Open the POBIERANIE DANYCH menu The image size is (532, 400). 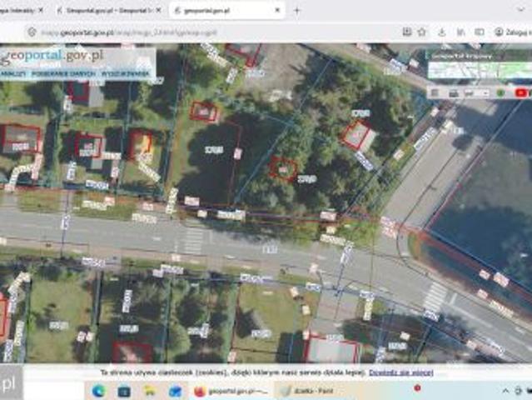click(x=64, y=73)
